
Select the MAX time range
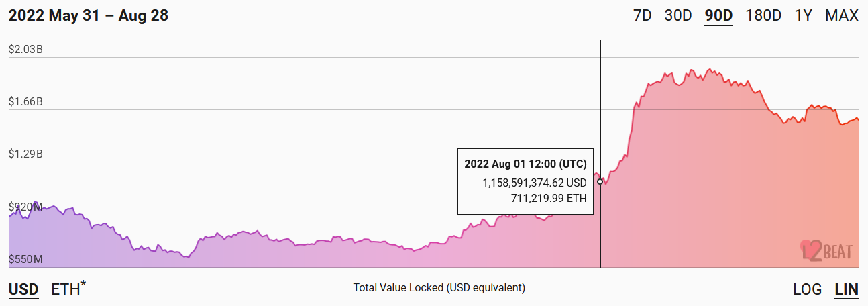[841, 15]
